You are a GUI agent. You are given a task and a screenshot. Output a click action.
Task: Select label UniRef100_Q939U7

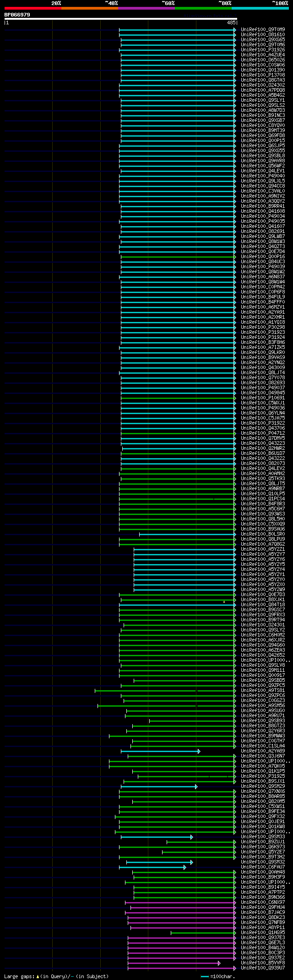pos(263,968)
